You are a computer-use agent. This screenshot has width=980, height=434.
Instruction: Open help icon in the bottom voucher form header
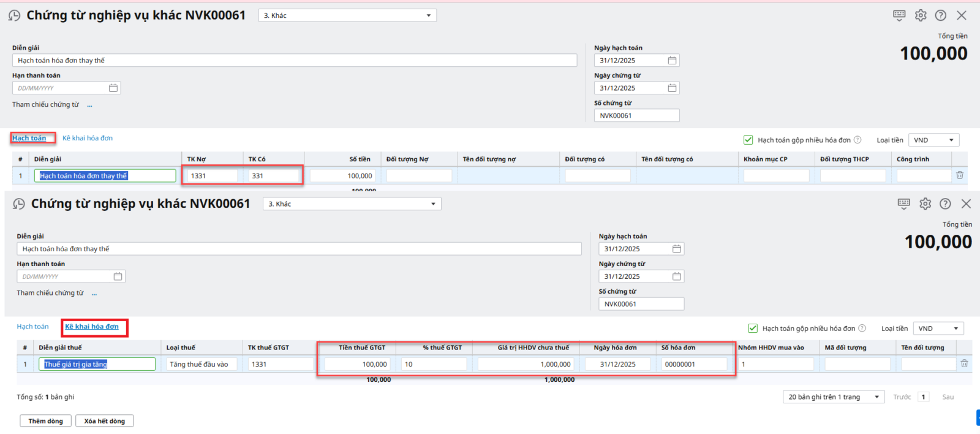(945, 204)
